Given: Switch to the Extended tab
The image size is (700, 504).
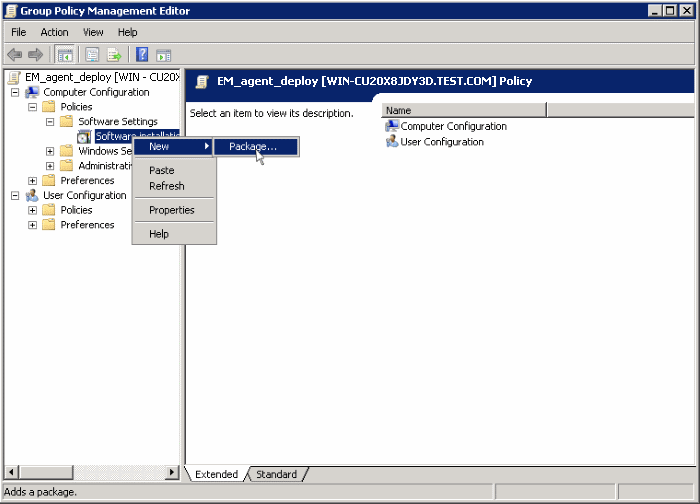Looking at the screenshot, I should [217, 474].
